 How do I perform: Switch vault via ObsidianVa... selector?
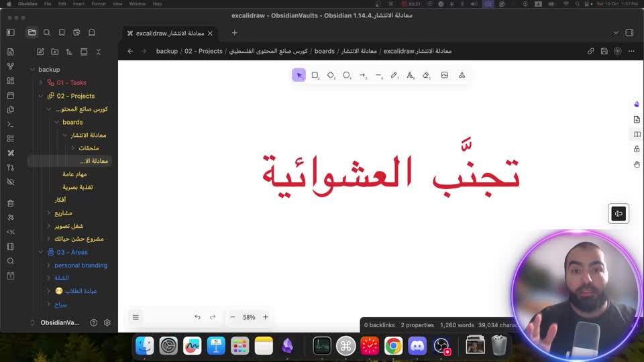[56, 322]
